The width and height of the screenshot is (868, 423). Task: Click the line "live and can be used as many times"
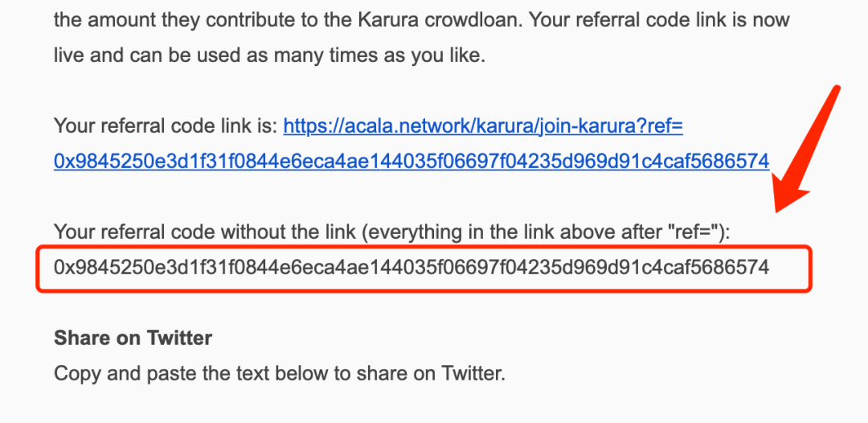(269, 56)
